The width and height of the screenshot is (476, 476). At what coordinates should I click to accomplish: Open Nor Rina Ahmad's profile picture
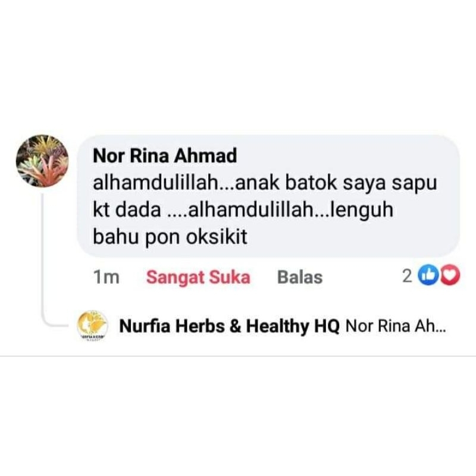click(x=42, y=161)
